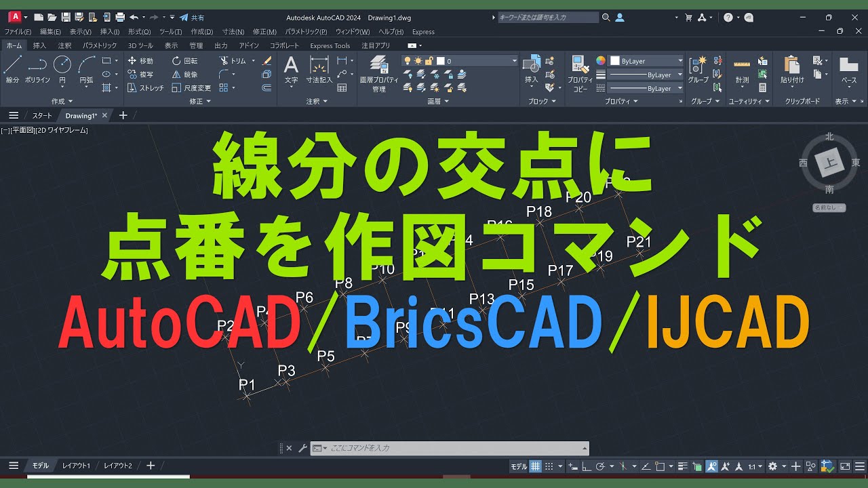Insert a table with the table icon
Screen dimensions: 868x488
tap(342, 87)
